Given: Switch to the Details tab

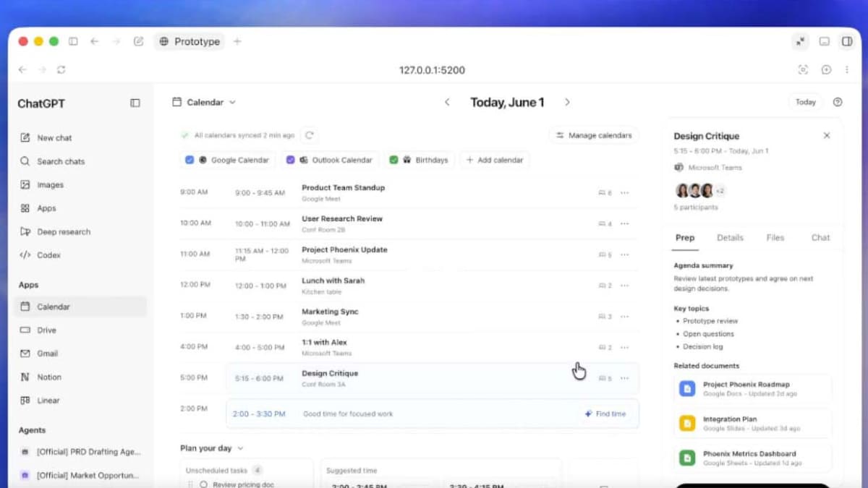Looking at the screenshot, I should (x=730, y=238).
